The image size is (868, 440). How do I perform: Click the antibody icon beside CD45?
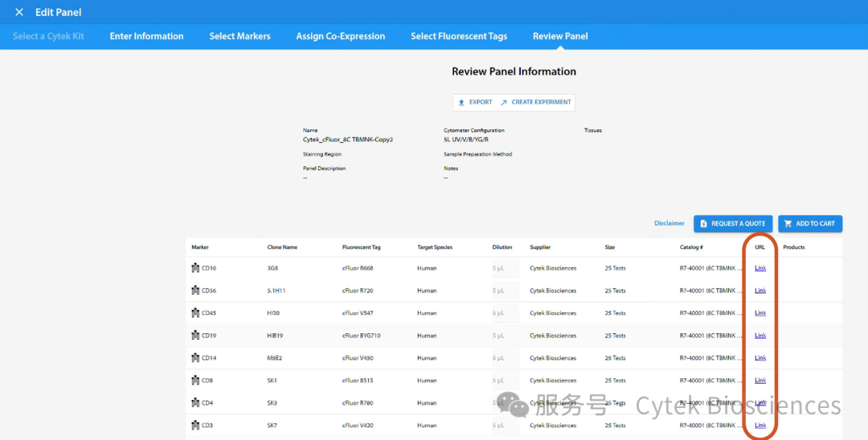(x=195, y=313)
